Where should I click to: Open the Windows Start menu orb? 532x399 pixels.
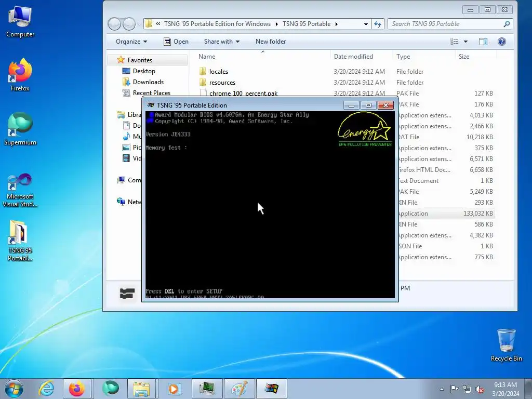point(14,389)
